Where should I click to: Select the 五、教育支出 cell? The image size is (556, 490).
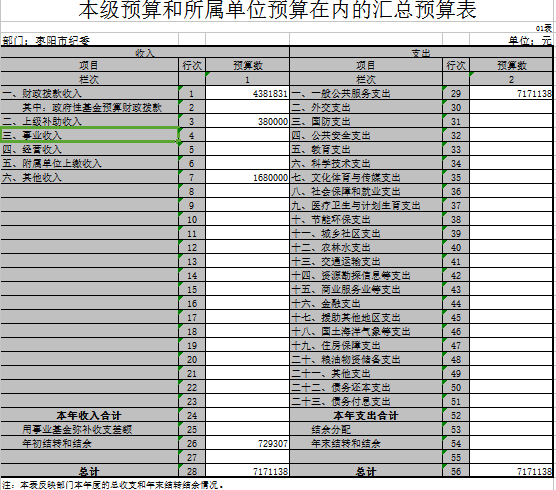pos(366,149)
